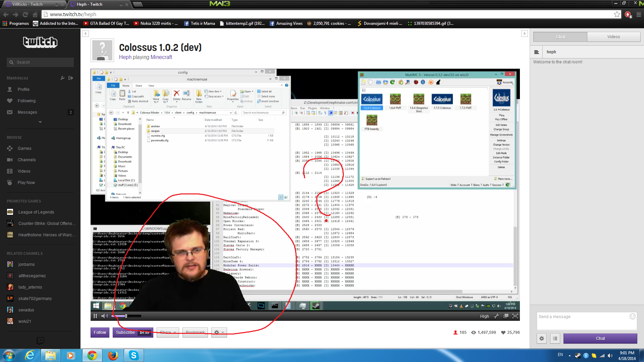The width and height of the screenshot is (644, 362).
Task: Open the gear dropdown below player
Action: click(x=219, y=333)
